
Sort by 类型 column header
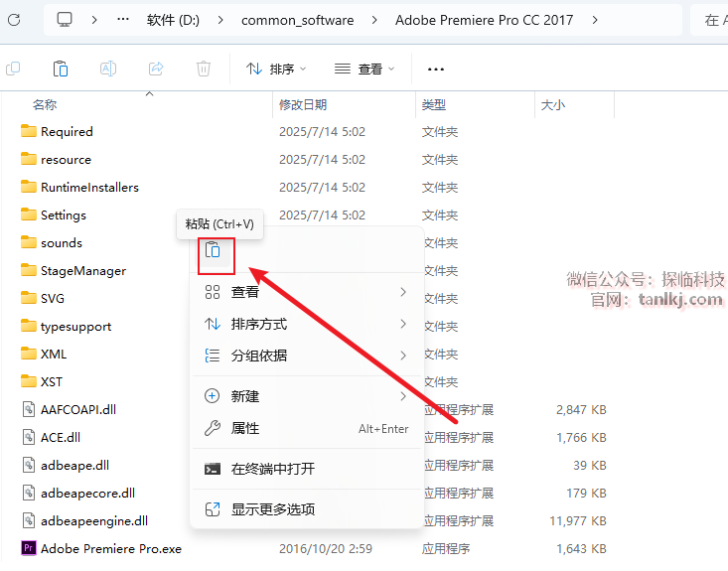434,105
